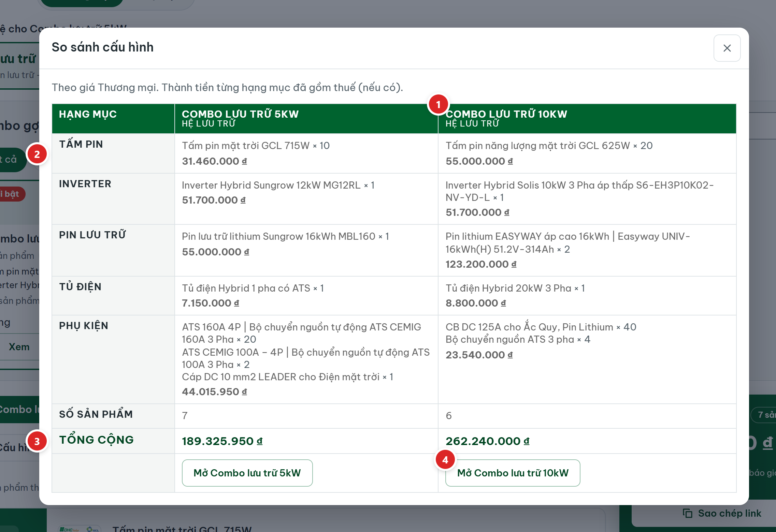The height and width of the screenshot is (532, 776).
Task: Close the So sánh cấu hình dialog
Action: (727, 48)
